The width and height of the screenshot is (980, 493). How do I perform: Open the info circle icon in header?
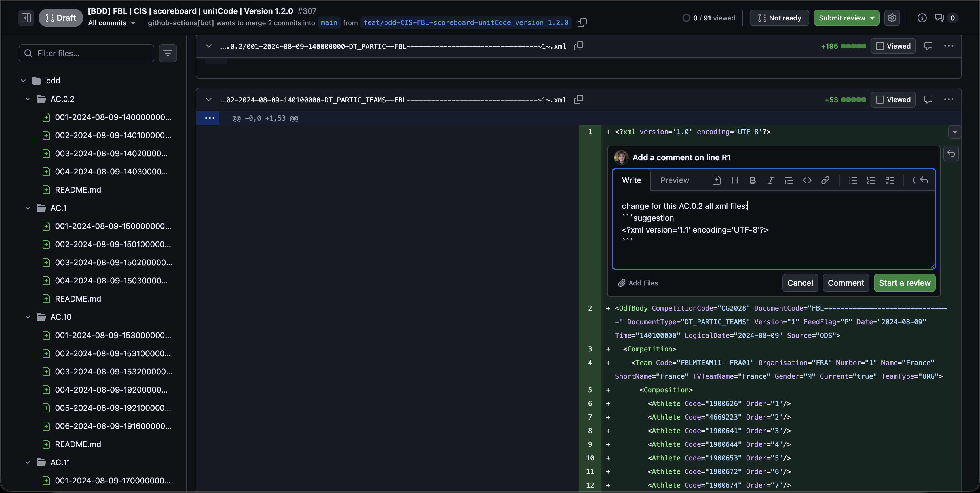point(921,18)
